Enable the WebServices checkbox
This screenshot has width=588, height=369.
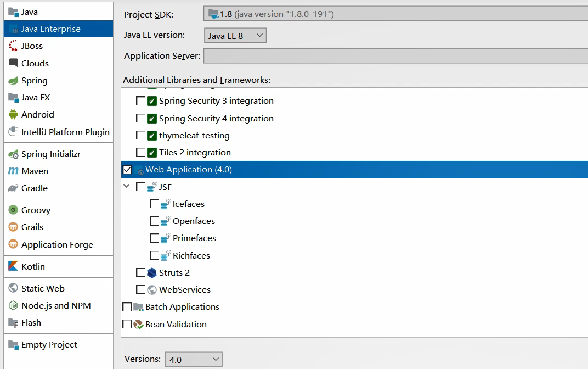pyautogui.click(x=140, y=289)
